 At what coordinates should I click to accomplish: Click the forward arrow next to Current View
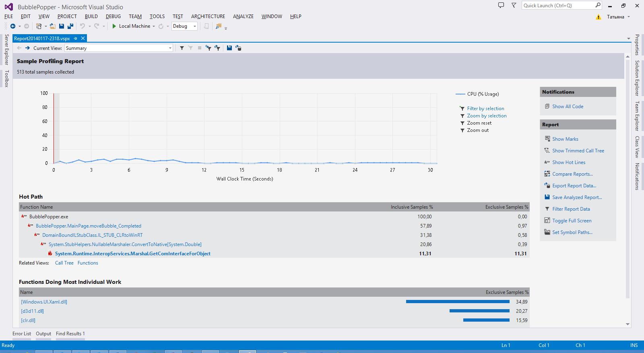(27, 48)
